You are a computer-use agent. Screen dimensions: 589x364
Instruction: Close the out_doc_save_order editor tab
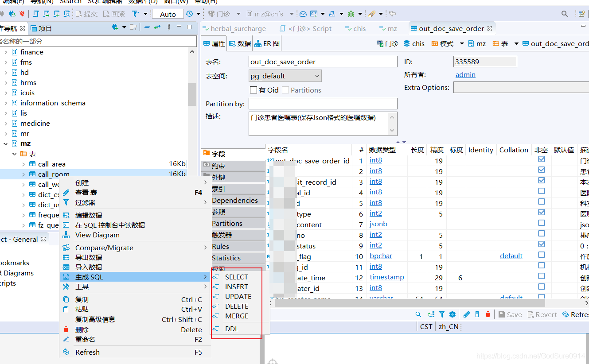click(490, 28)
